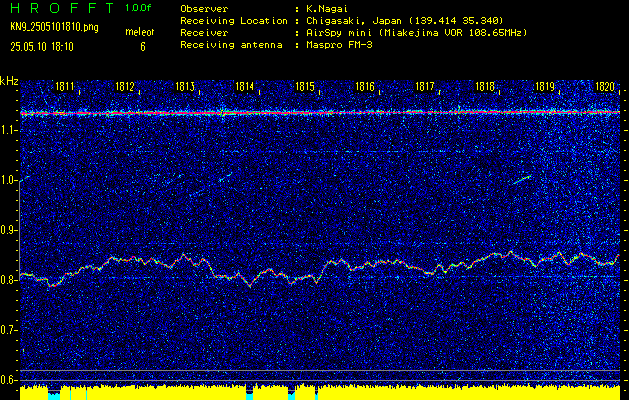This screenshot has width=629, height=400.
Task: Click the 1811 time marker
Action: (x=65, y=86)
